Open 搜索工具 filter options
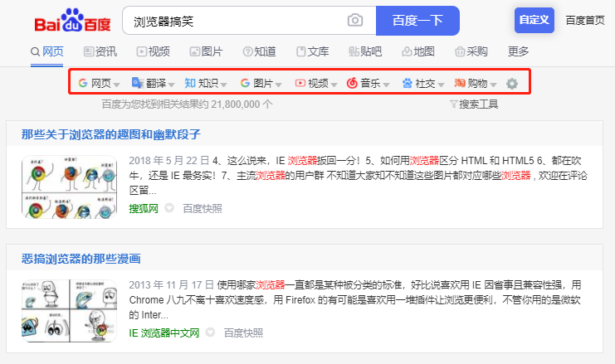Viewport: 615px width, 364px height. tap(474, 104)
